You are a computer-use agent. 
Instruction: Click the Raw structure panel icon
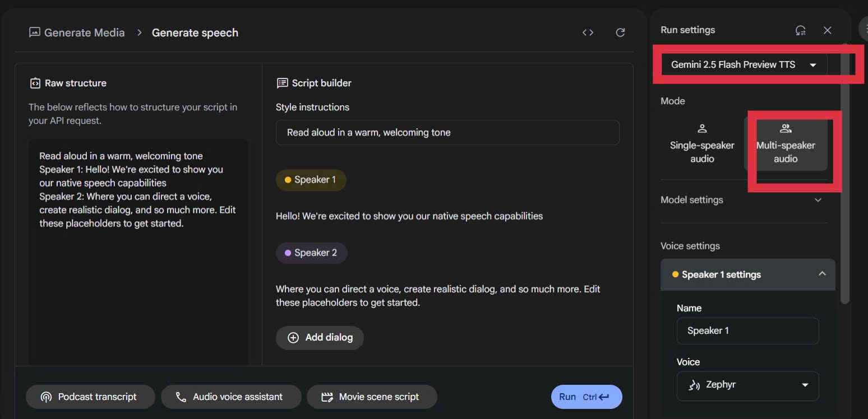35,83
